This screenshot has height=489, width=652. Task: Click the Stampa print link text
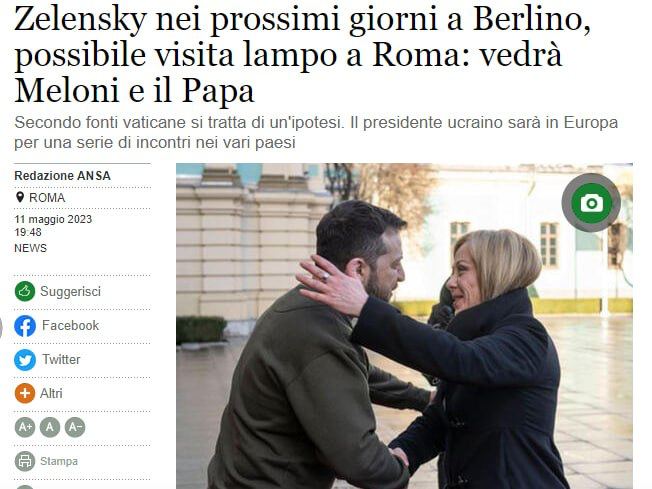coord(59,461)
